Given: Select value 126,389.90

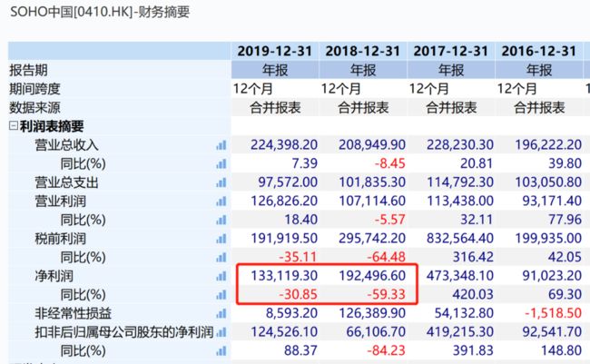Looking at the screenshot, I should (372, 313).
